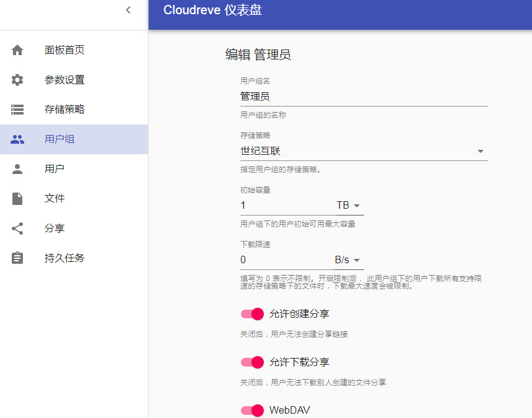Click the Cloudreve 仪表盘 title
The height and width of the screenshot is (418, 532).
(x=212, y=10)
